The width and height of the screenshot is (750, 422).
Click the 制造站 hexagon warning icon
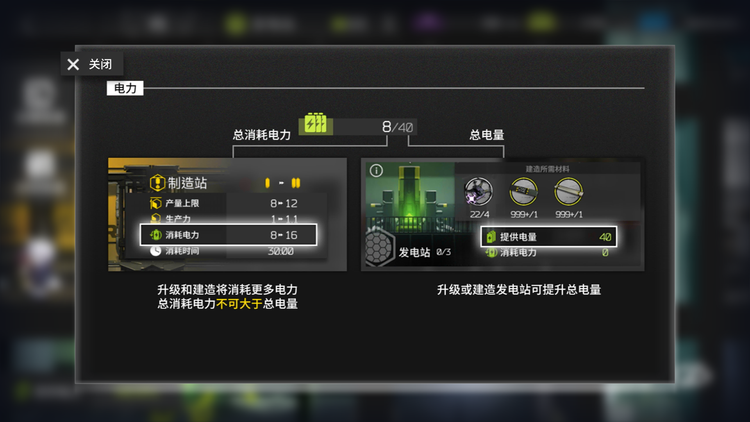[x=157, y=183]
